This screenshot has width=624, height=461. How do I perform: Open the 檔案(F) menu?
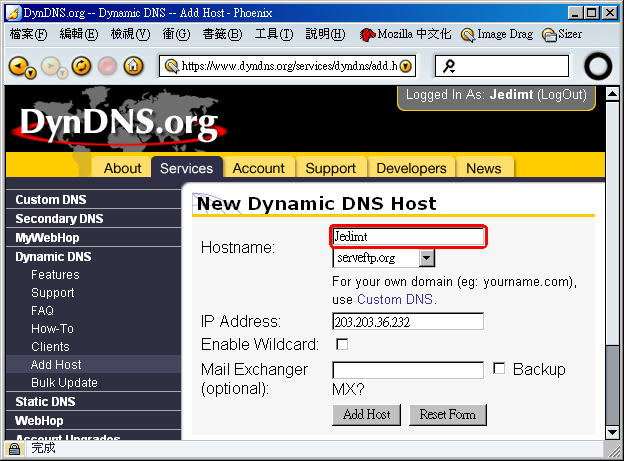28,34
